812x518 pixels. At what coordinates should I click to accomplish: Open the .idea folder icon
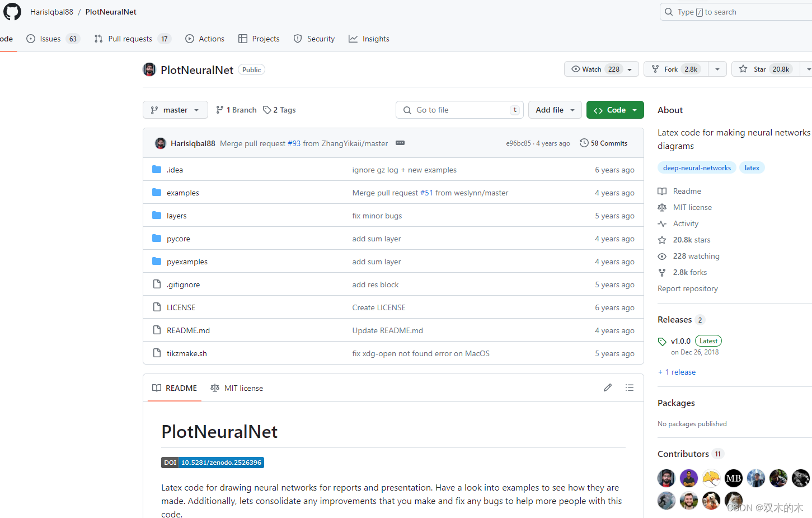157,169
